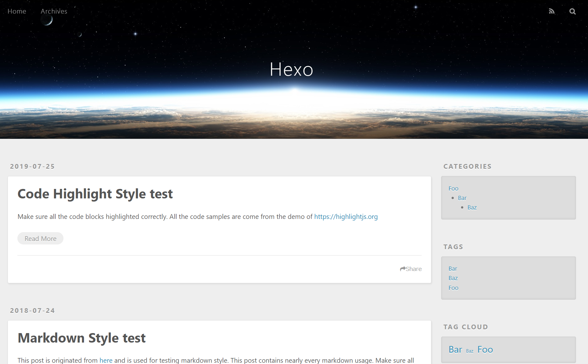Screen dimensions: 588x364
Task: Open the Code Highlight Style test post
Action: point(95,194)
